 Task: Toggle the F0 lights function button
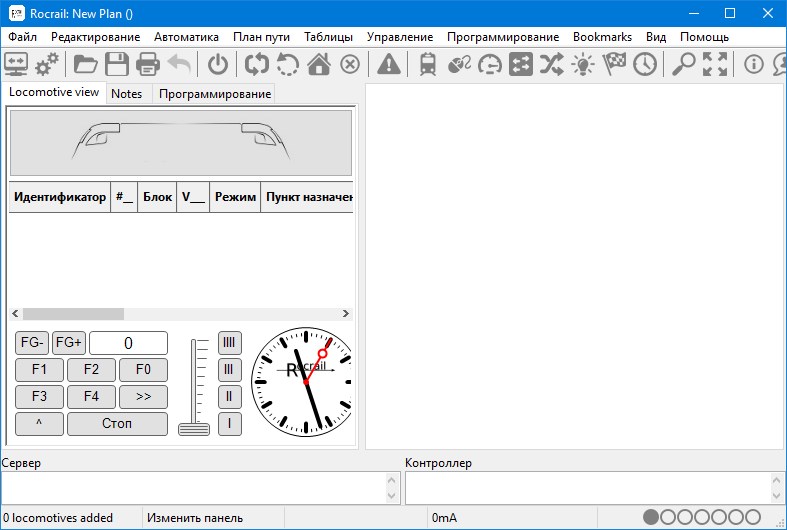point(143,370)
